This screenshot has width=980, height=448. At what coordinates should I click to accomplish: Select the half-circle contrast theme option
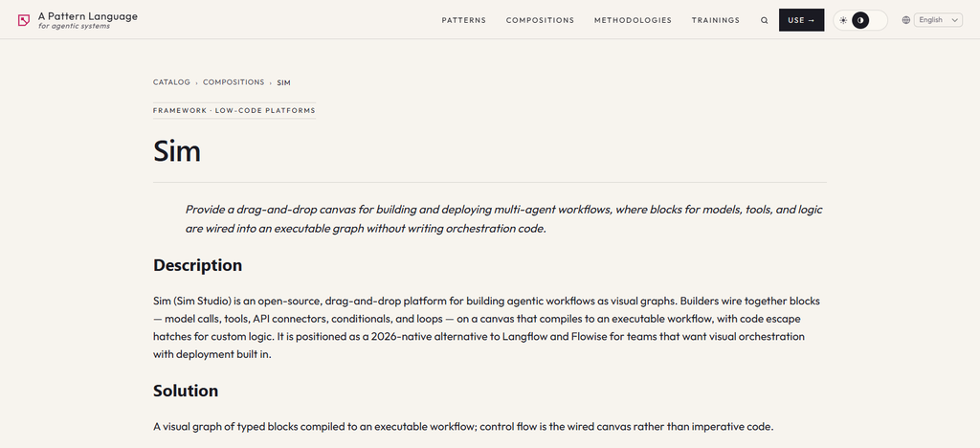pyautogui.click(x=860, y=20)
